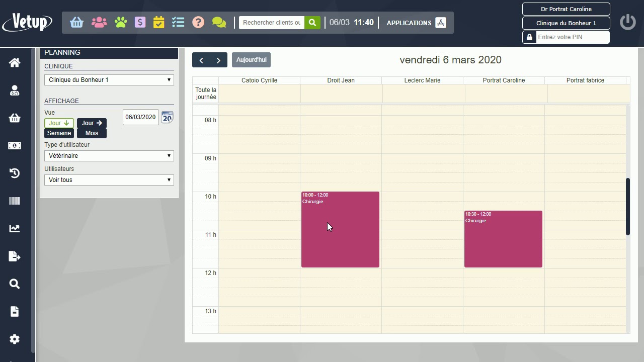Viewport: 644px width, 362px height.
Task: Open the barcode tool in the left sidebar
Action: (14, 201)
